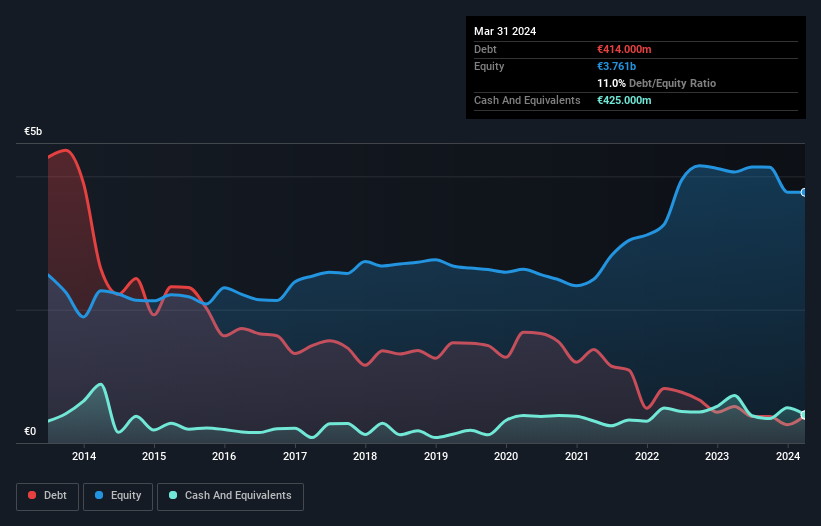Click the 2018 x-axis label
Image resolution: width=821 pixels, height=526 pixels.
365,456
